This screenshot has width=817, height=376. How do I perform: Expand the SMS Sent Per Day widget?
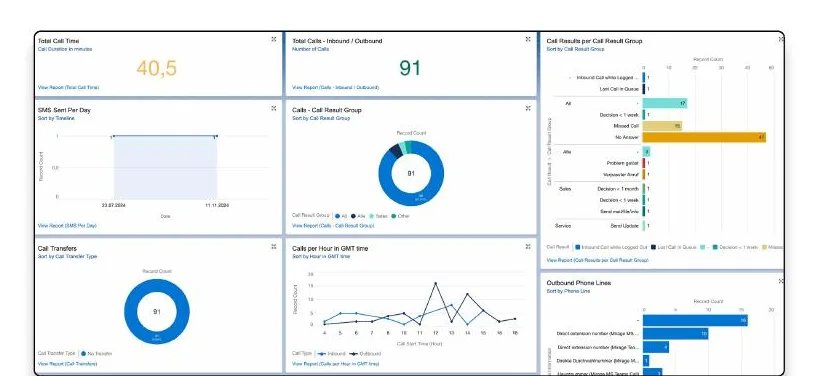click(274, 108)
